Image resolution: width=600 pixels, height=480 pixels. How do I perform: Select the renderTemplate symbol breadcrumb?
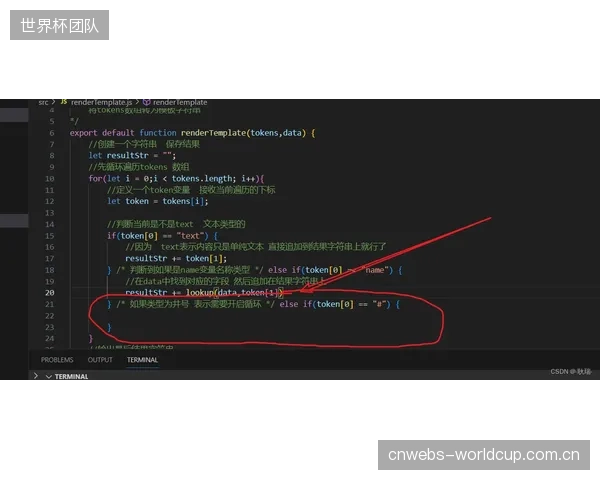point(180,102)
